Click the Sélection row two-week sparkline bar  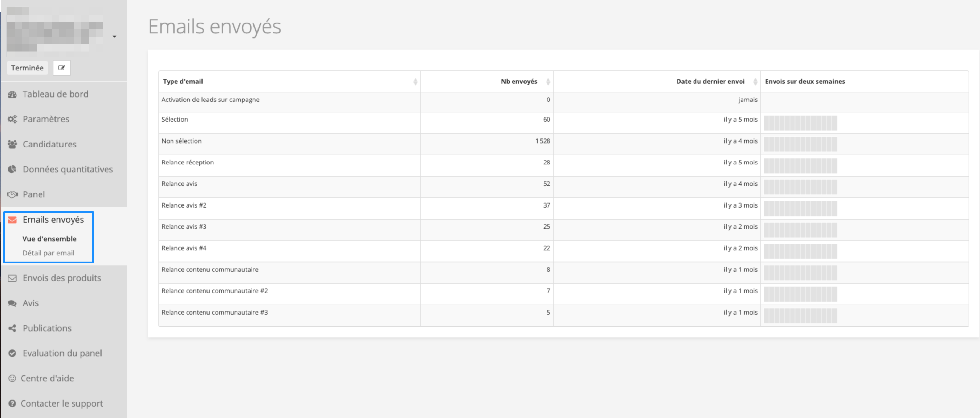[800, 123]
